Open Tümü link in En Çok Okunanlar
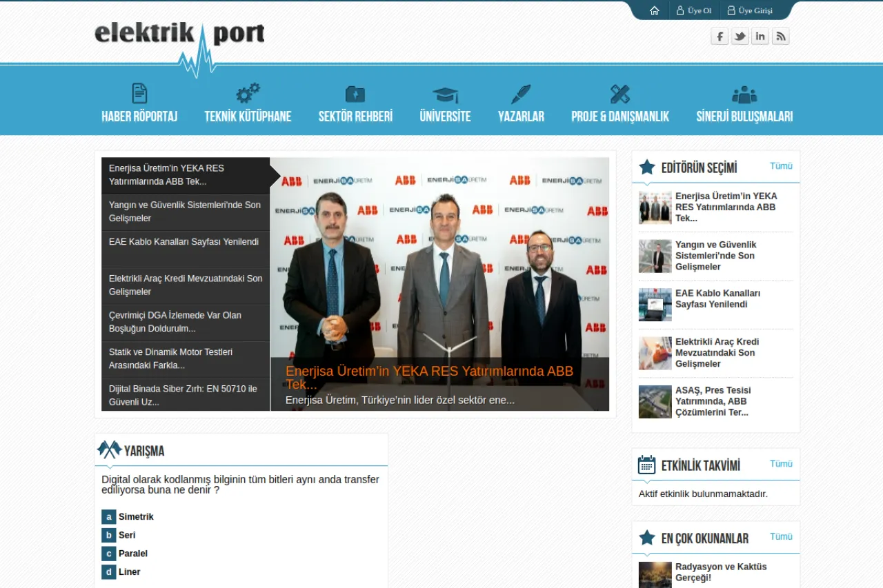 pos(781,536)
